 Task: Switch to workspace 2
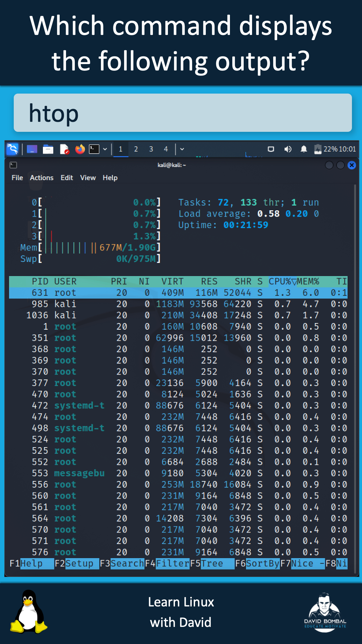pyautogui.click(x=136, y=149)
